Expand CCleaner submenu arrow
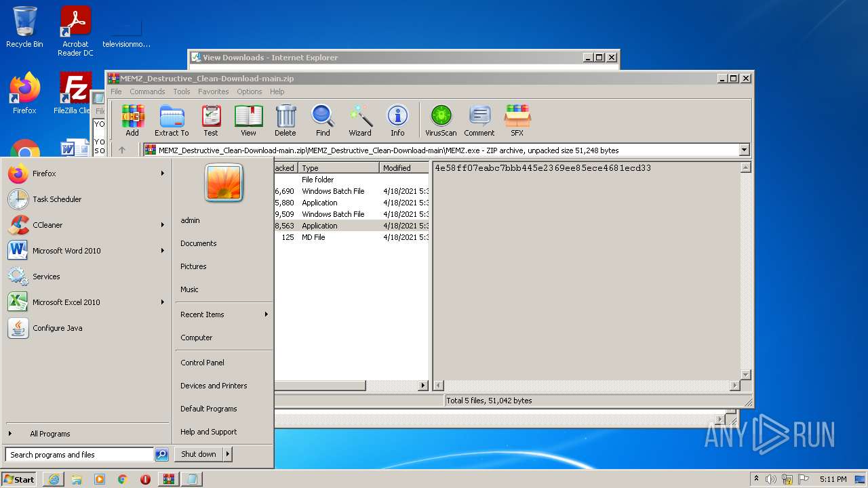The width and height of the screenshot is (868, 488). pos(163,225)
